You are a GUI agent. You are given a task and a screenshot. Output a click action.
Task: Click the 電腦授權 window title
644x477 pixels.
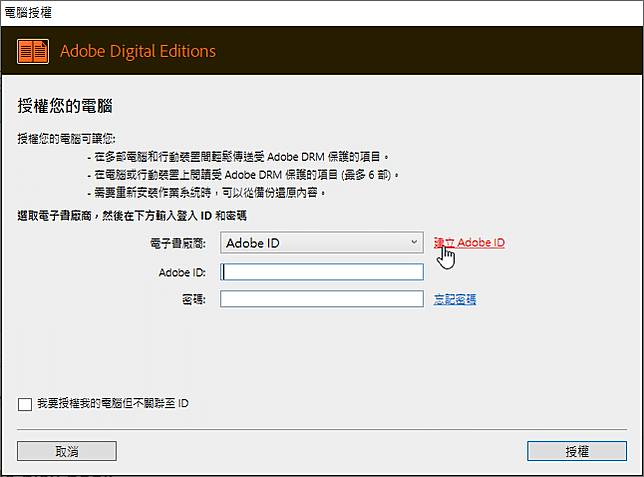click(x=28, y=13)
